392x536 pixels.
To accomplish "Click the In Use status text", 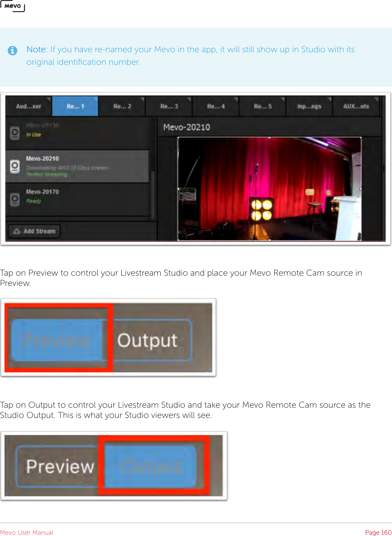I will [x=33, y=135].
